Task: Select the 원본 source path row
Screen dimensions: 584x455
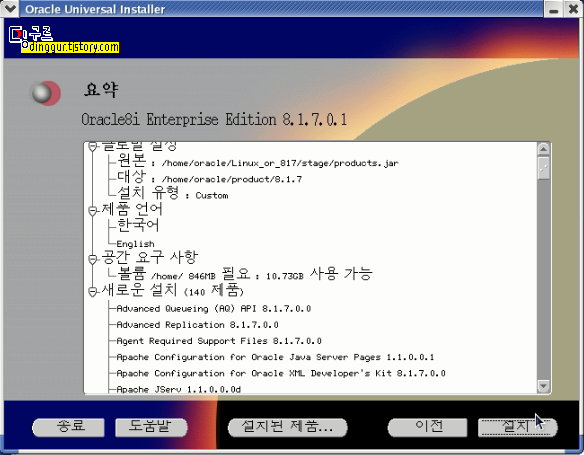Action: pyautogui.click(x=258, y=161)
